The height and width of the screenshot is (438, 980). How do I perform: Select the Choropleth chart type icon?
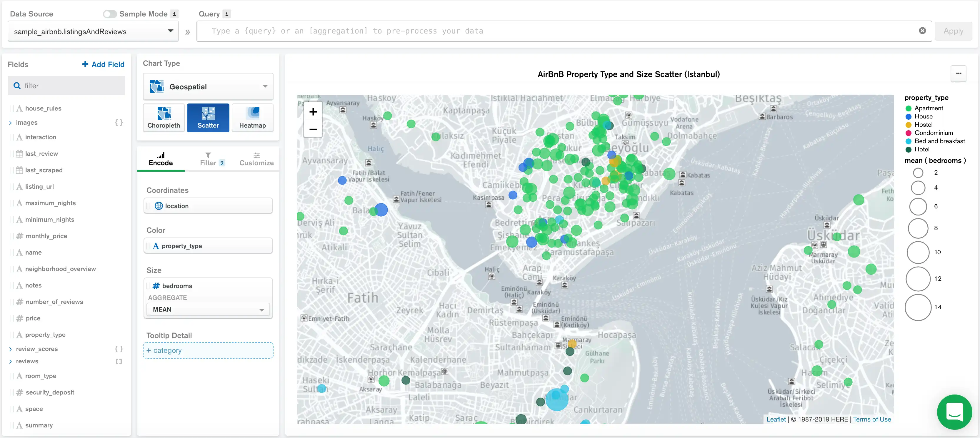pyautogui.click(x=164, y=118)
